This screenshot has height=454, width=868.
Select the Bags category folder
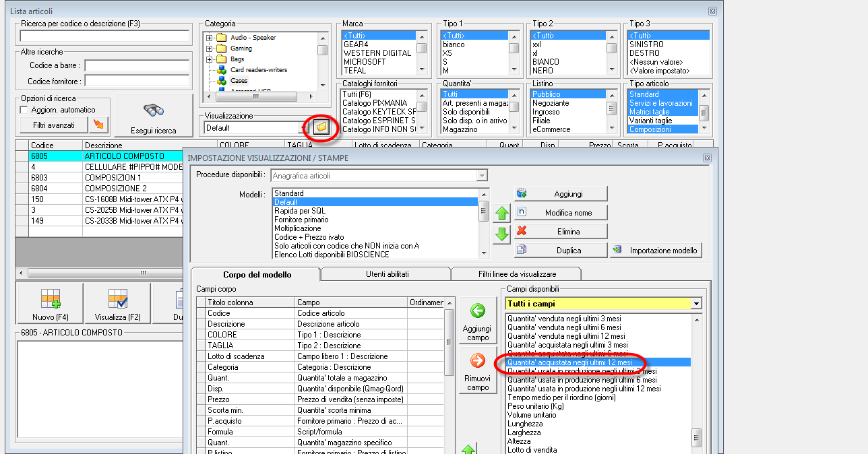(237, 59)
